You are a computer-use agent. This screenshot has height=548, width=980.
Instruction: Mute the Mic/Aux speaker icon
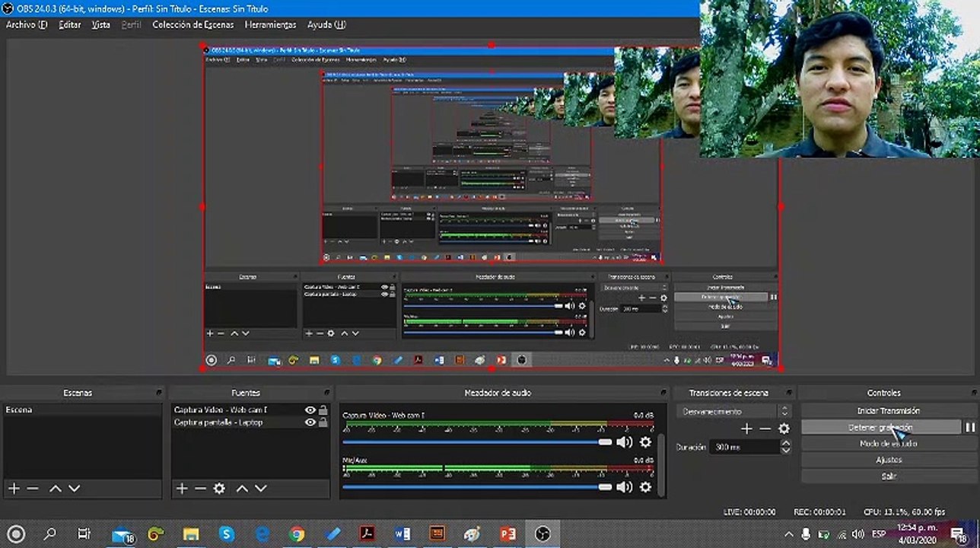[x=624, y=487]
